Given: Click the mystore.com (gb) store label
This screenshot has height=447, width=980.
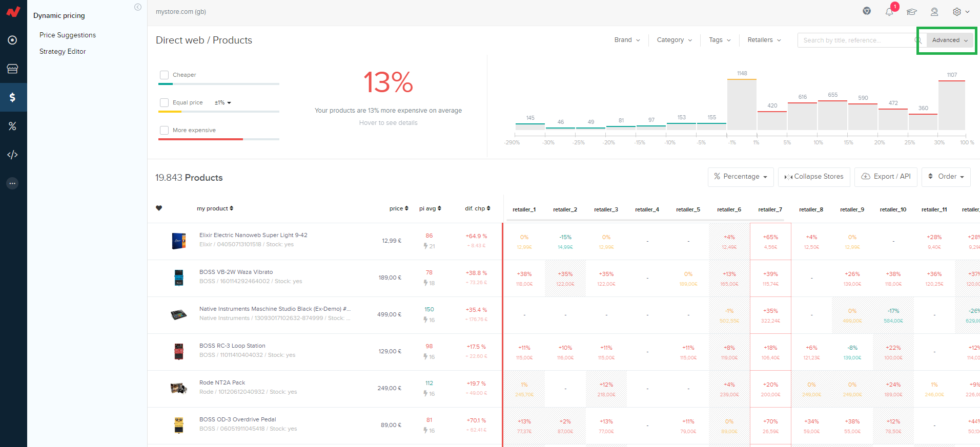Looking at the screenshot, I should coord(181,12).
